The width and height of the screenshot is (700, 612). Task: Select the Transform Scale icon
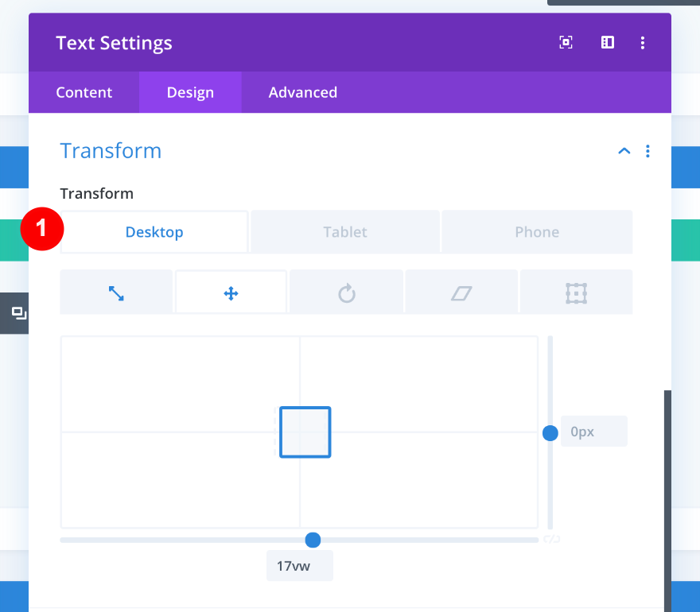tap(116, 293)
